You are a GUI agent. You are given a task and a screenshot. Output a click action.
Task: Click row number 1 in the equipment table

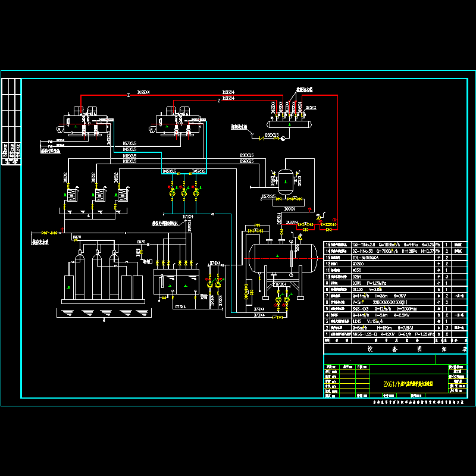327,334
